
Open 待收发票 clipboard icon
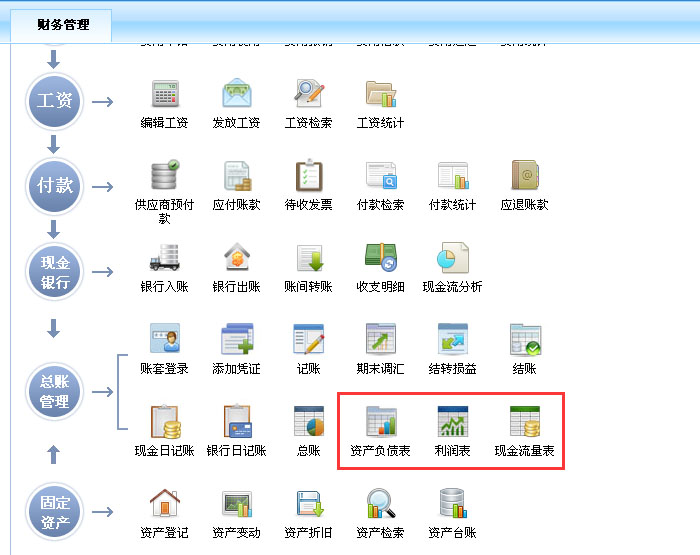pos(308,176)
